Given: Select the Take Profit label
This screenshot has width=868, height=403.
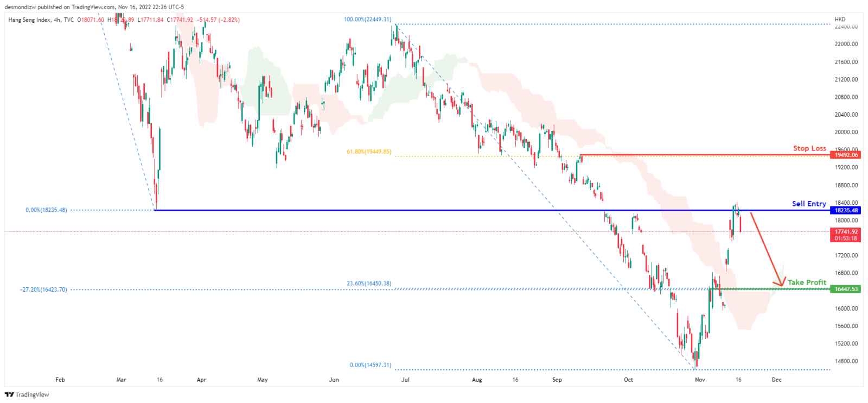Looking at the screenshot, I should click(807, 282).
